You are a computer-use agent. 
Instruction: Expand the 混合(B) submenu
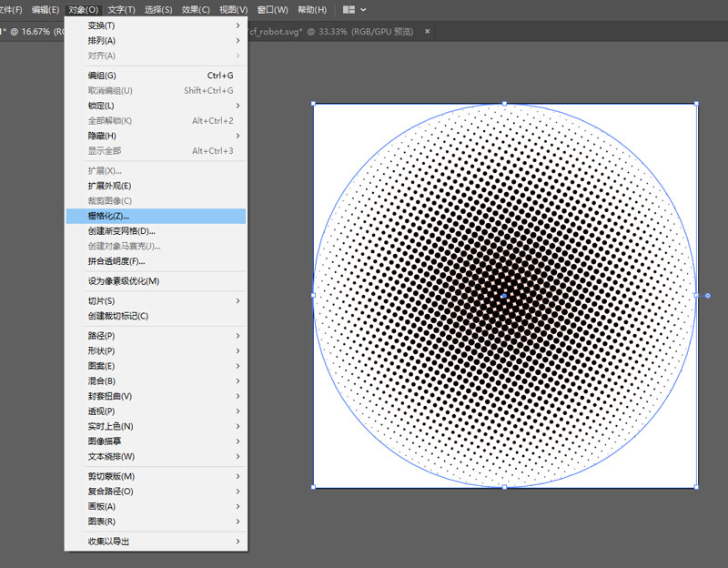pyautogui.click(x=156, y=380)
